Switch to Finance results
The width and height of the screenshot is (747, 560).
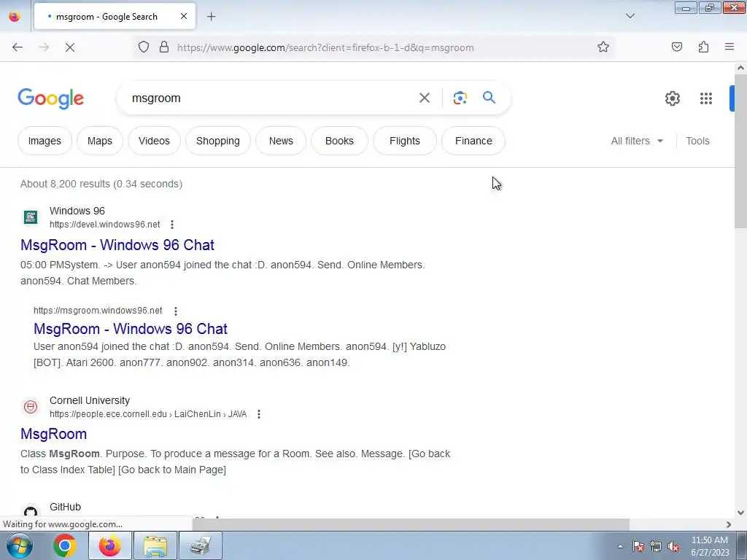click(473, 141)
